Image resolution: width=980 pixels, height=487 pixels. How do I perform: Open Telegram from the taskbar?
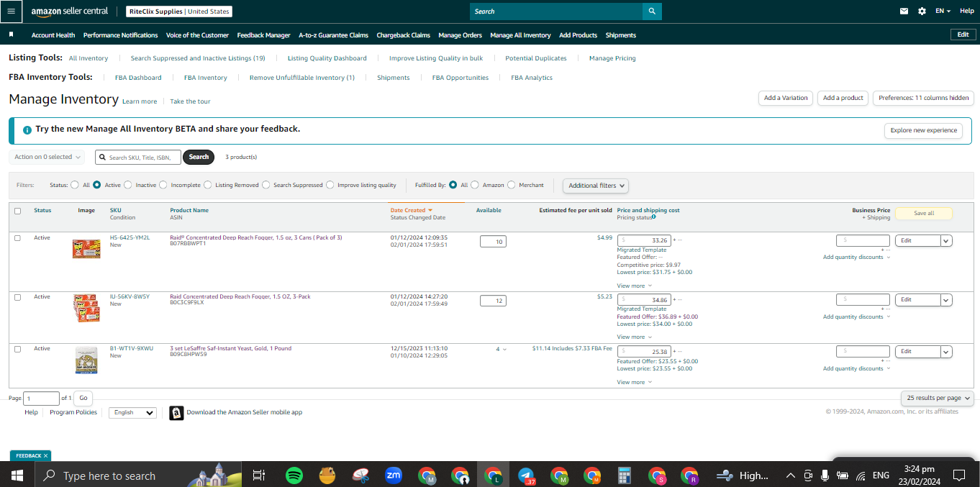coord(527,475)
